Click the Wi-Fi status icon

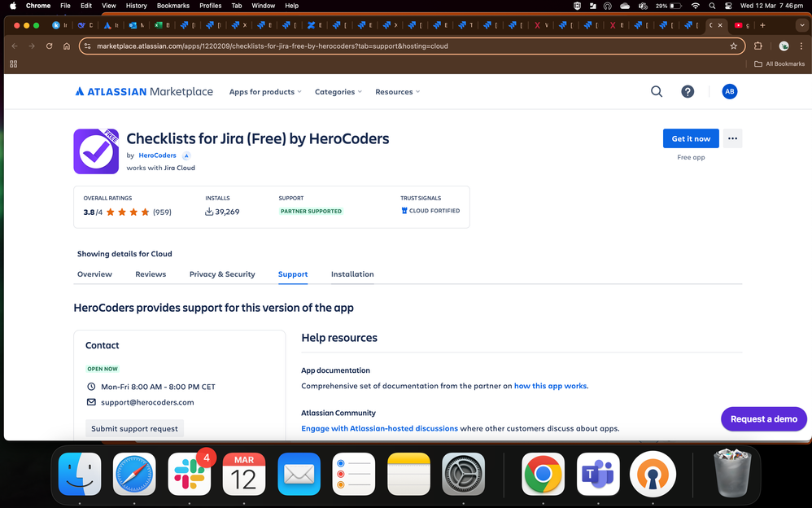(696, 6)
